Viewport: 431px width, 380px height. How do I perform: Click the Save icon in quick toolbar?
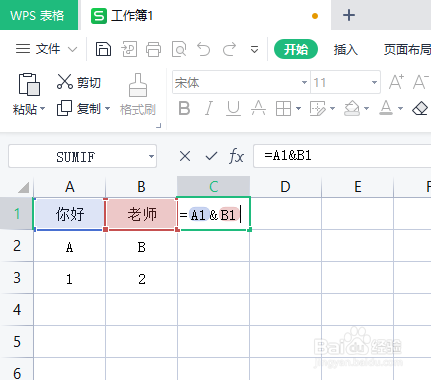[x=103, y=49]
